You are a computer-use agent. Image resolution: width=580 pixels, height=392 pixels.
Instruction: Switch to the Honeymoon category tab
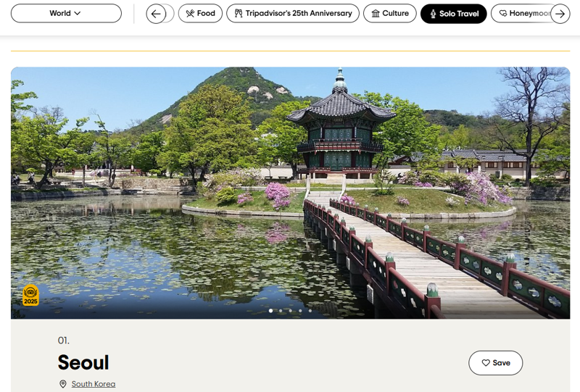click(x=523, y=14)
